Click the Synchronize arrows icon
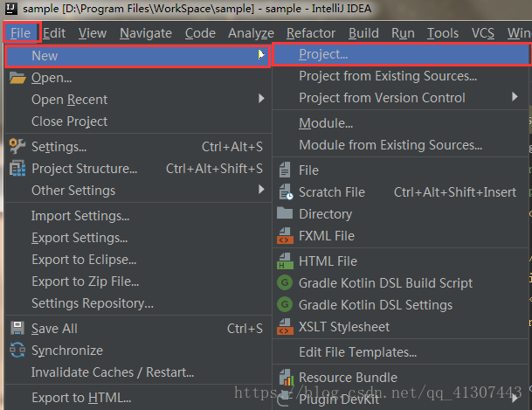Screen dimensions: 532x410 [17, 350]
